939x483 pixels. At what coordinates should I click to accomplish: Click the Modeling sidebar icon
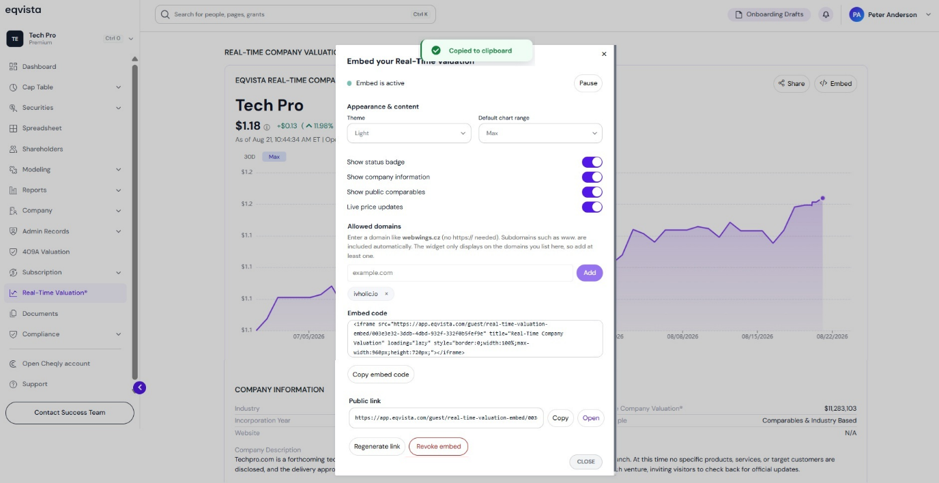tap(13, 169)
